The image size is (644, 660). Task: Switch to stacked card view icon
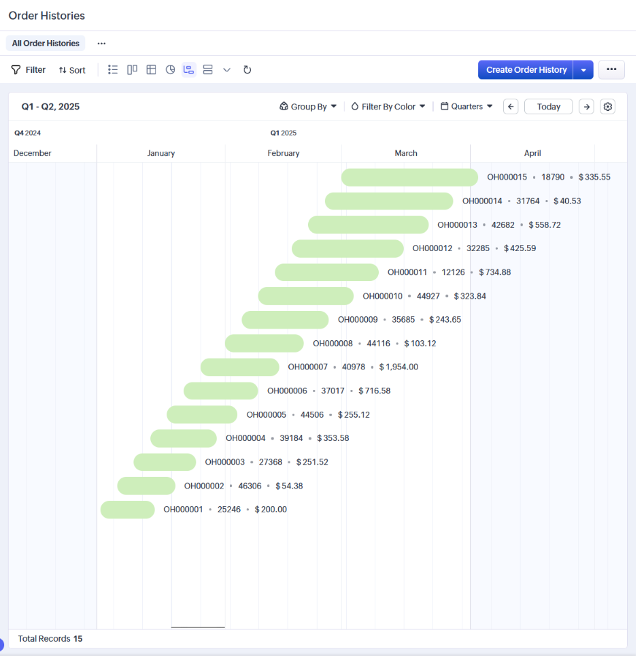coord(208,70)
